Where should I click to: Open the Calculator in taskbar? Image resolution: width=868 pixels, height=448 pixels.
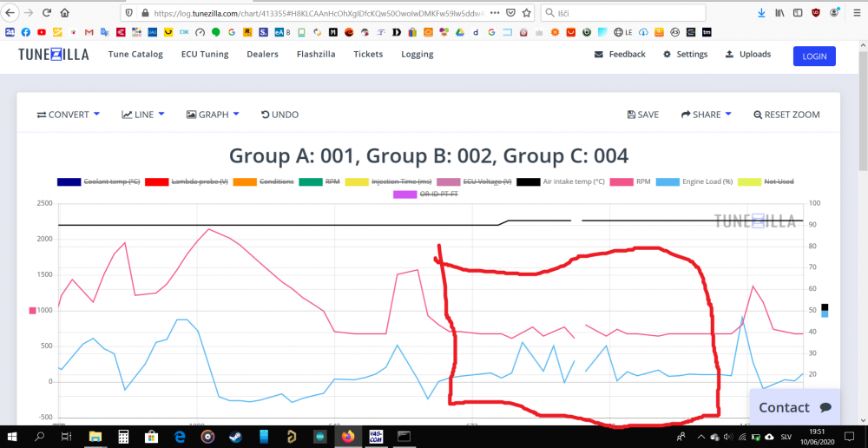pyautogui.click(x=123, y=437)
